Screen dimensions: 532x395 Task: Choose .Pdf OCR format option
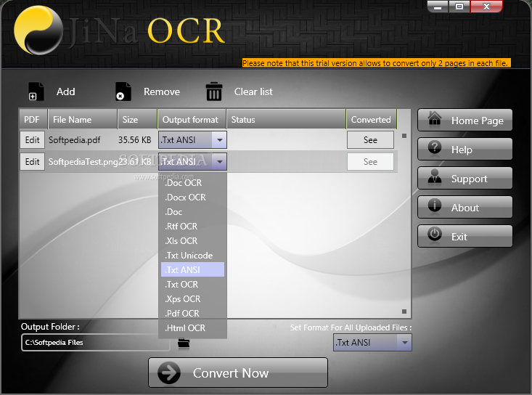coord(192,314)
